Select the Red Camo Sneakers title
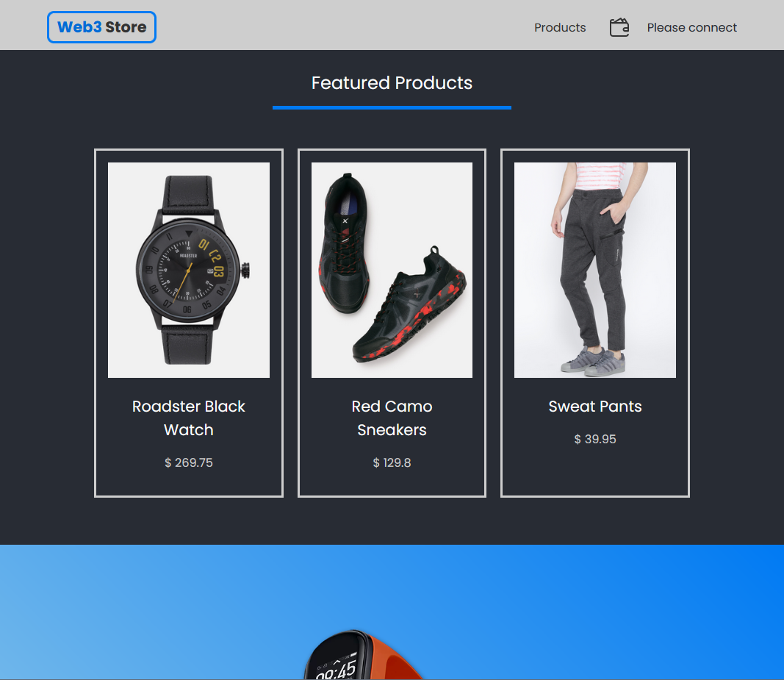 coord(392,418)
